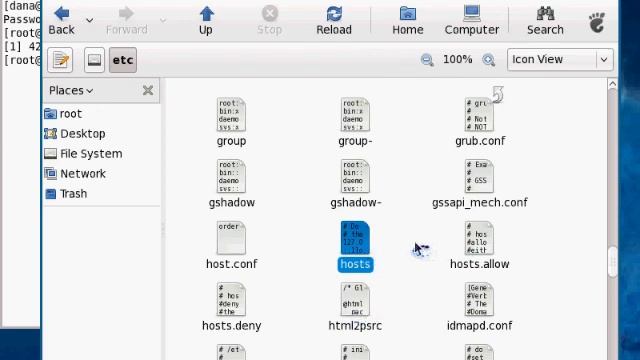Zoom out with the minus magnifier
Viewport: 640px width, 360px height.
pyautogui.click(x=427, y=60)
